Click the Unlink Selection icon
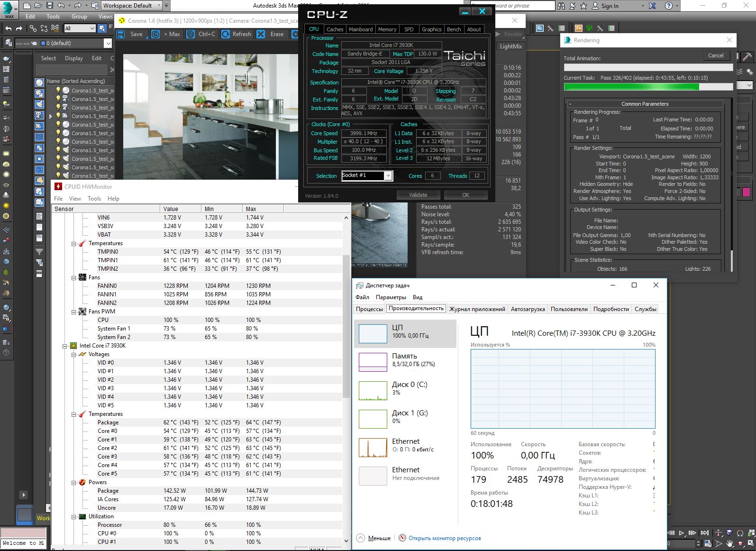Screen dimensions: 756x551 pyautogui.click(x=44, y=28)
